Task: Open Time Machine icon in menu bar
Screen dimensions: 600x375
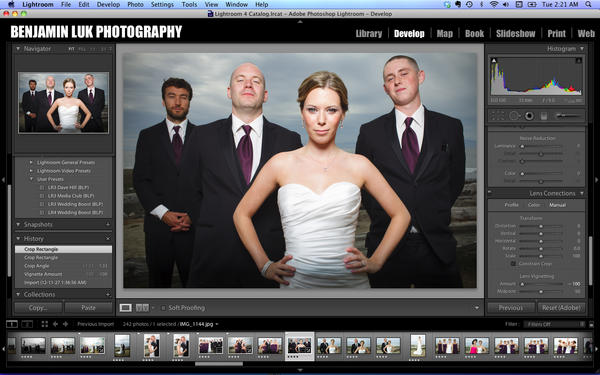Action: 469,5
